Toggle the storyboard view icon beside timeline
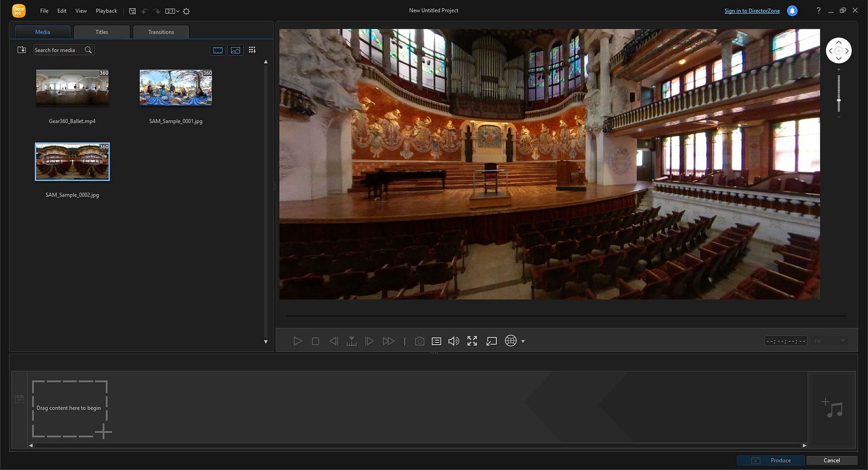868x470 pixels. click(x=19, y=399)
